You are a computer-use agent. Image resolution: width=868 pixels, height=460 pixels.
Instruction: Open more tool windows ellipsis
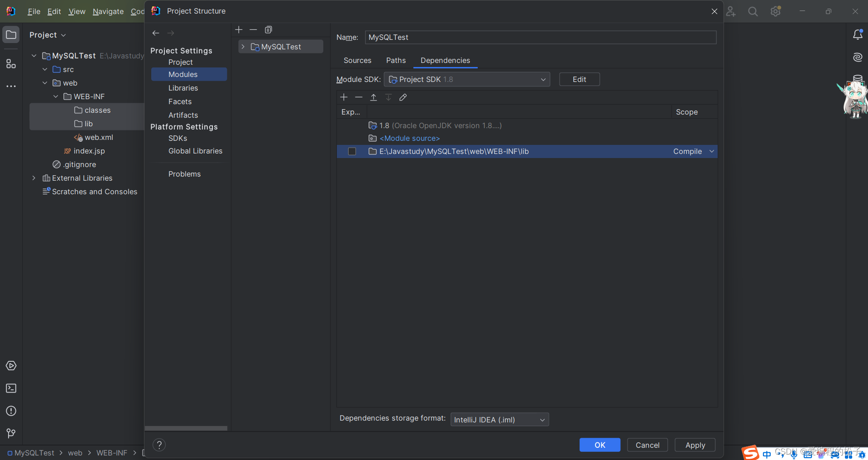[11, 86]
